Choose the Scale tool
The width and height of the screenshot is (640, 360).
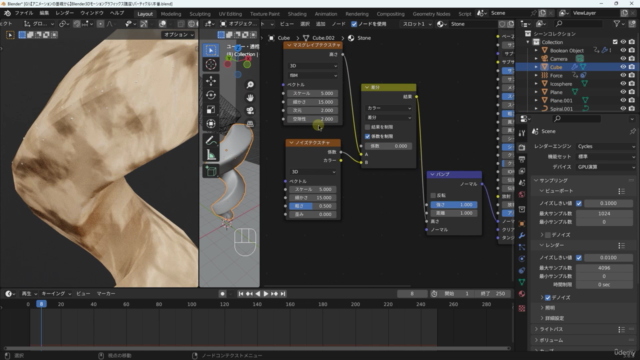coord(211,109)
